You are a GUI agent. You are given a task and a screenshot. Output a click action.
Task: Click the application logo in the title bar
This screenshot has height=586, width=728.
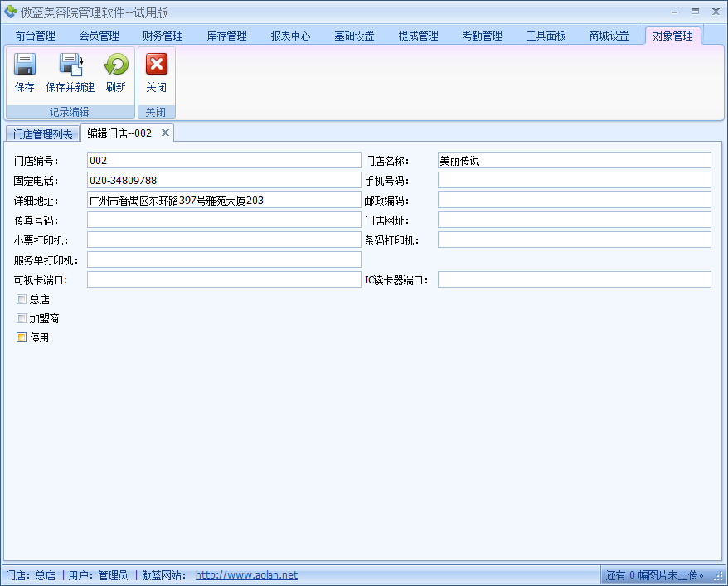point(10,10)
